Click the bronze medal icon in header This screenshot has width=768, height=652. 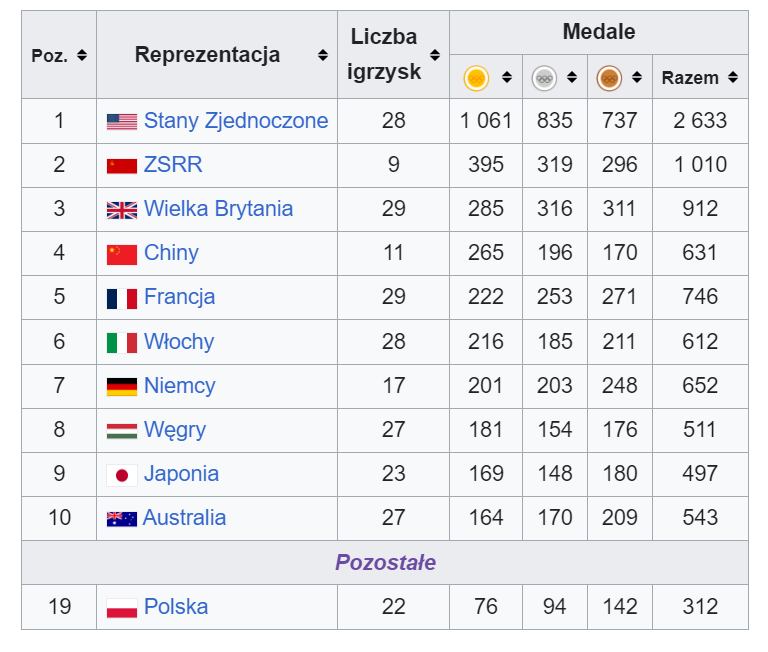coord(609,78)
